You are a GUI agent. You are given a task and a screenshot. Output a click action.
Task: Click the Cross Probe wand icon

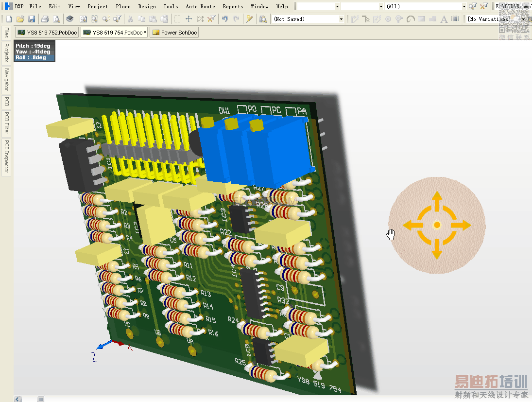(x=250, y=19)
